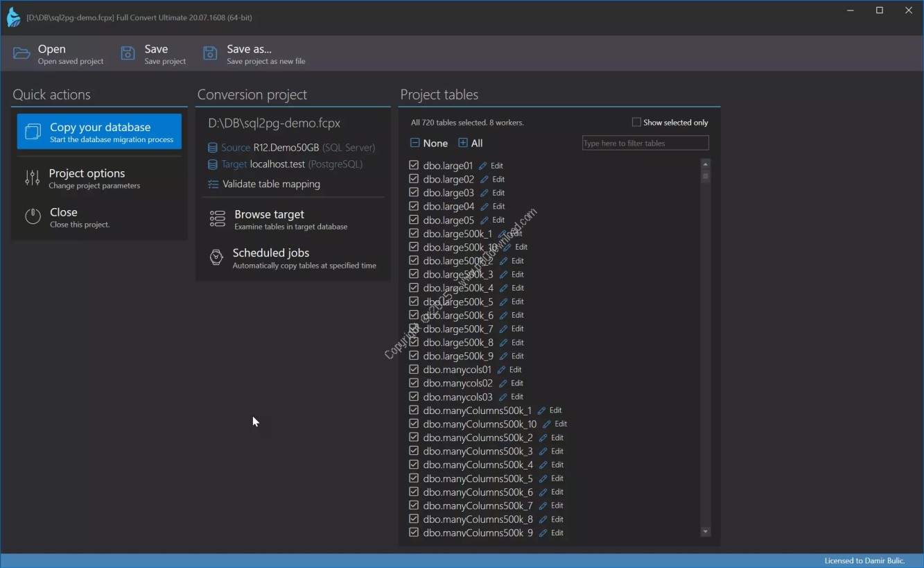Click the Validate table mapping link

coord(271,184)
